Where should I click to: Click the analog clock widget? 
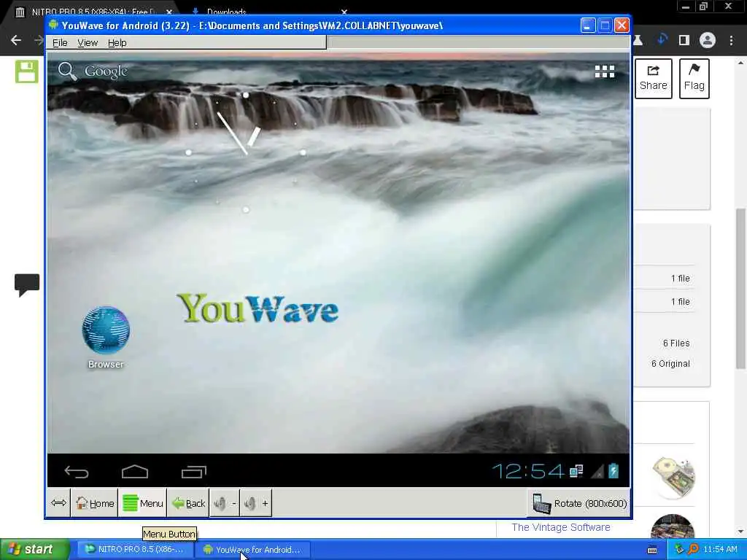(246, 152)
